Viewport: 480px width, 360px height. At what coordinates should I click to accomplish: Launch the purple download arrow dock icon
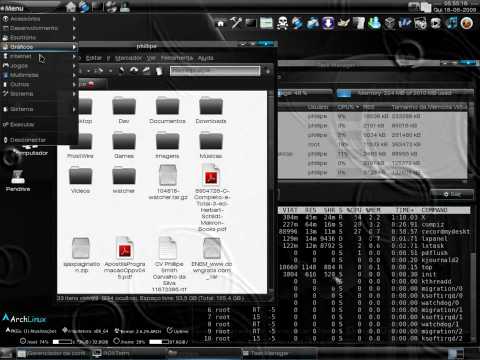(328, 23)
